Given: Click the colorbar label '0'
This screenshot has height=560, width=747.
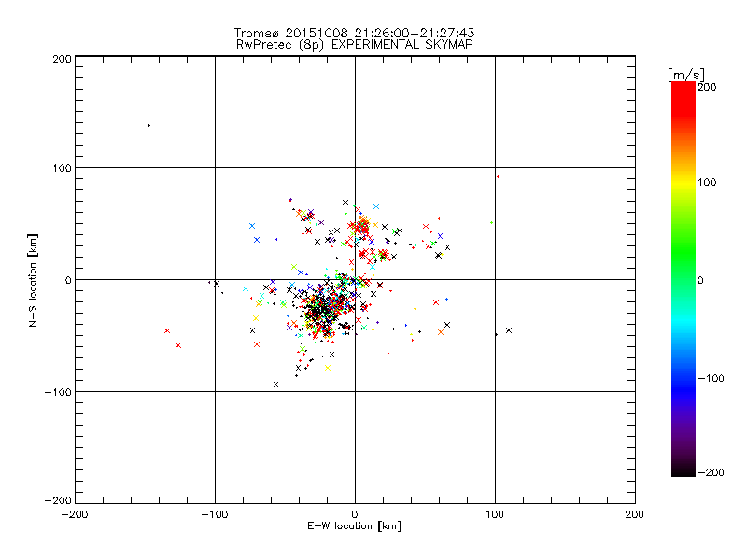Looking at the screenshot, I should (x=700, y=280).
